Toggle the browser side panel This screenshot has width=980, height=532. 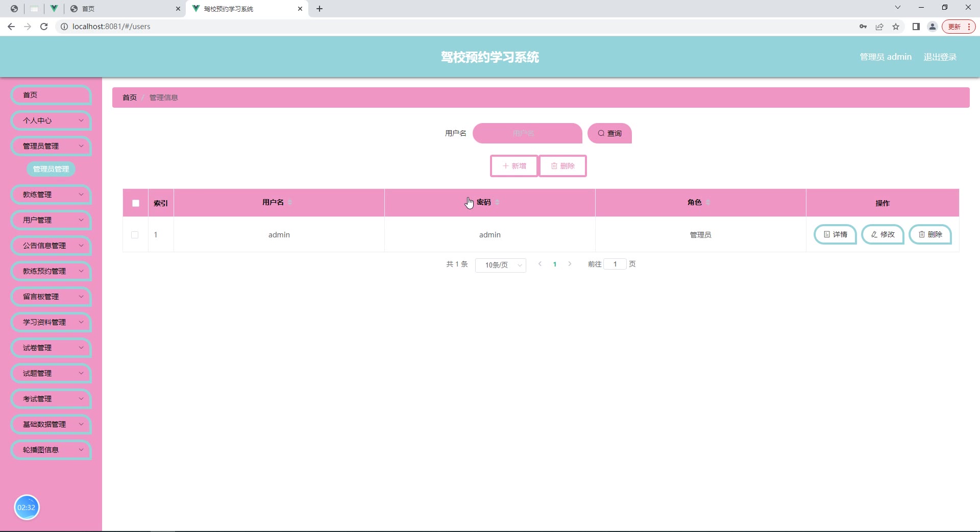[916, 27]
